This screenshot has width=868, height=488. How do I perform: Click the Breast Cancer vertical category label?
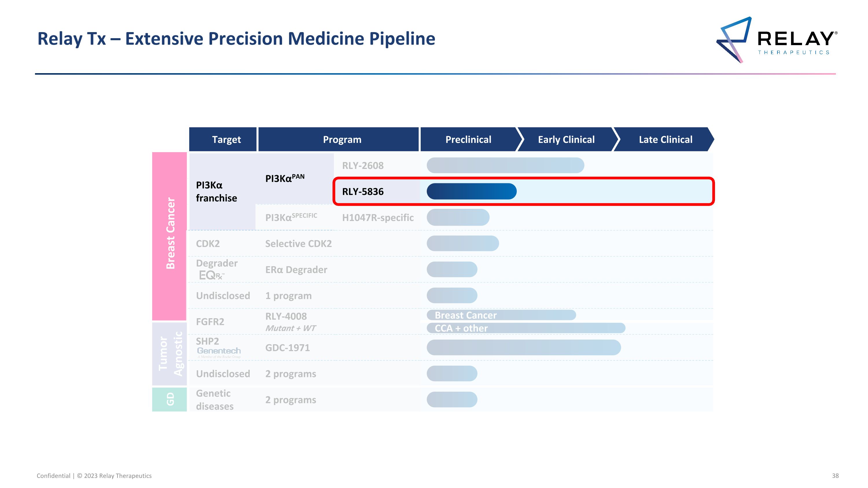170,236
